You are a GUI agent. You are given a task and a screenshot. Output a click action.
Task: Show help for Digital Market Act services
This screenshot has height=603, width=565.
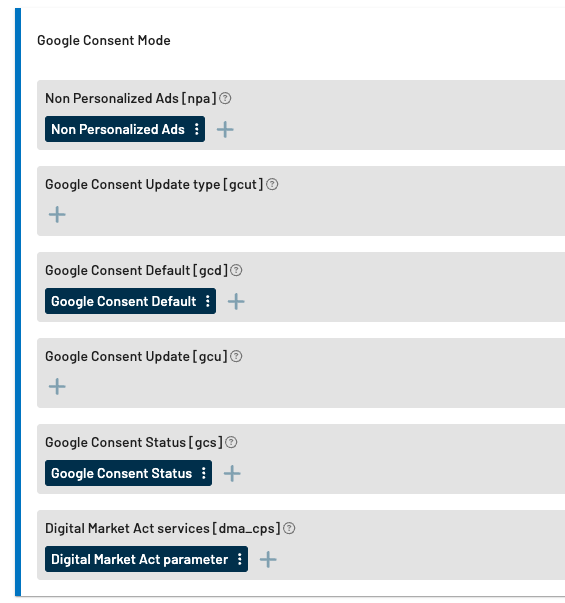tap(289, 528)
